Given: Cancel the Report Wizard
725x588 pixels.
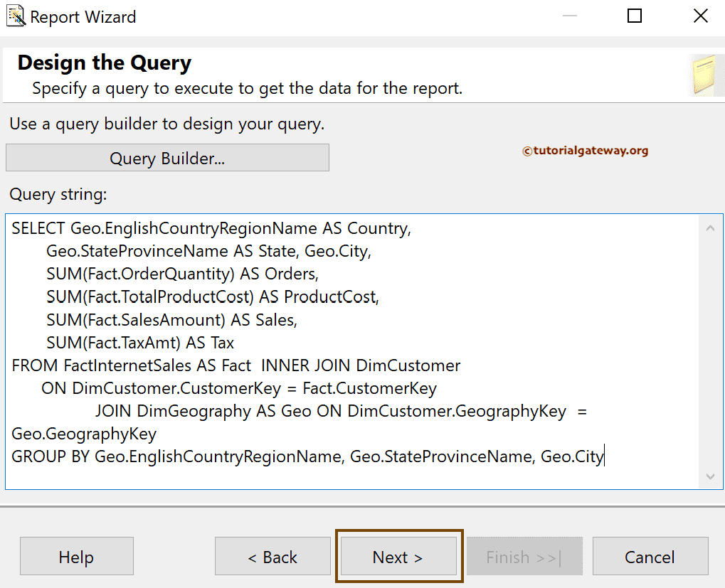Looking at the screenshot, I should coord(650,557).
